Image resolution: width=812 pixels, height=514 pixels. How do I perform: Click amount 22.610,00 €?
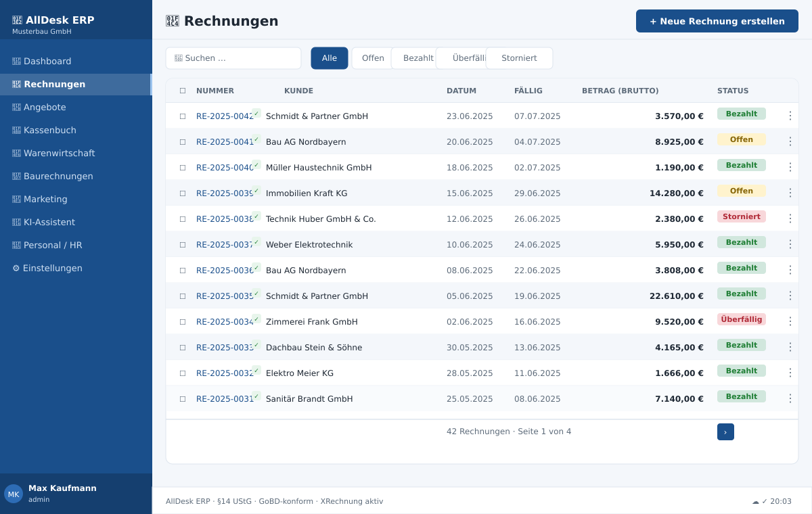point(677,296)
